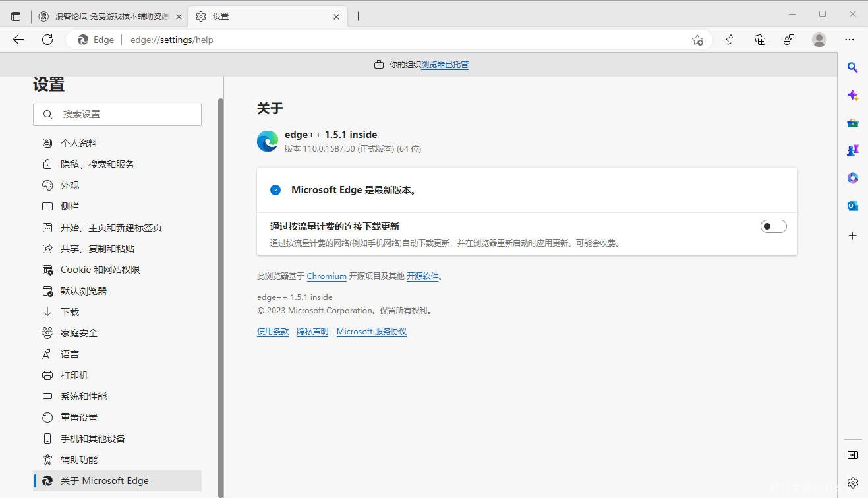Add a site to sidebar plus
The width and height of the screenshot is (868, 498).
[852, 235]
